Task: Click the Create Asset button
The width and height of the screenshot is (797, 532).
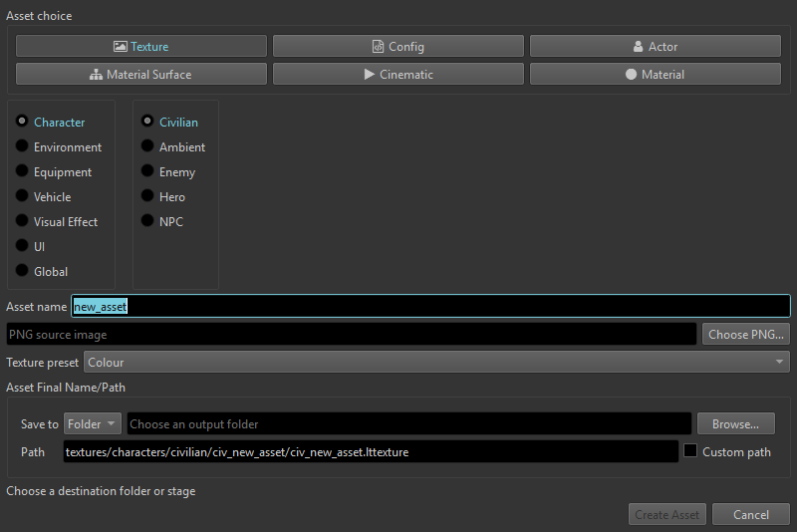Action: pos(666,514)
